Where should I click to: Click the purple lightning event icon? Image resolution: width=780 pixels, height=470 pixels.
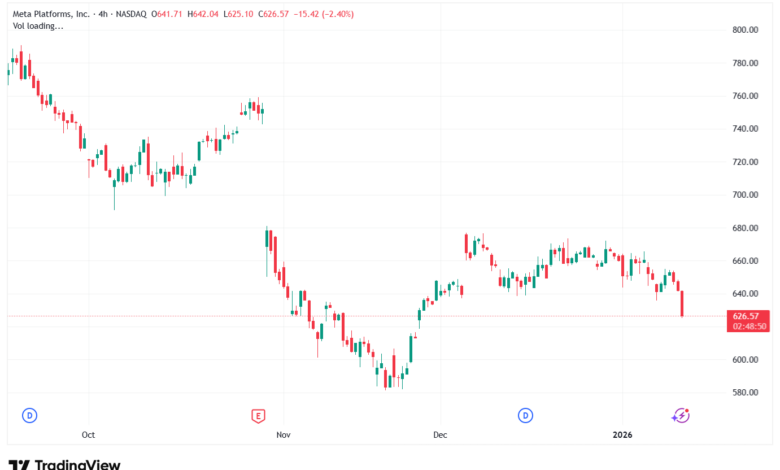point(681,414)
